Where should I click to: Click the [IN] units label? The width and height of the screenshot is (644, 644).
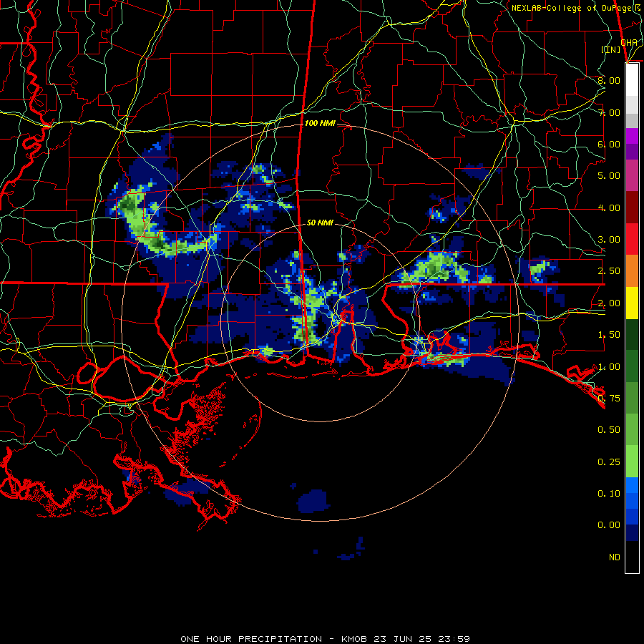pyautogui.click(x=611, y=49)
